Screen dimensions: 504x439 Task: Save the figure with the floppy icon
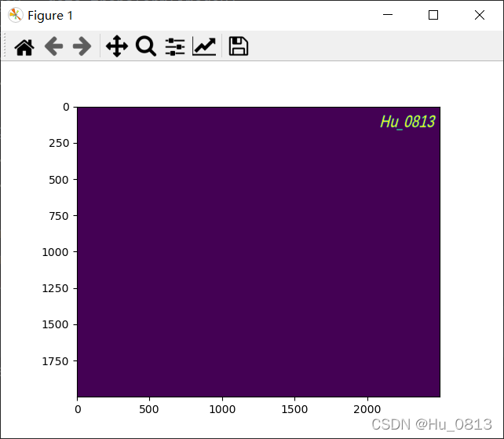238,46
